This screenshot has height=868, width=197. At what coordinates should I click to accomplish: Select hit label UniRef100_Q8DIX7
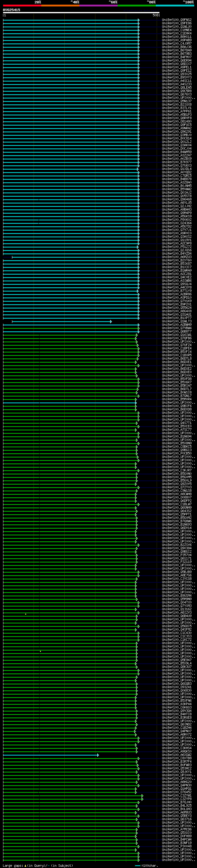point(177,64)
